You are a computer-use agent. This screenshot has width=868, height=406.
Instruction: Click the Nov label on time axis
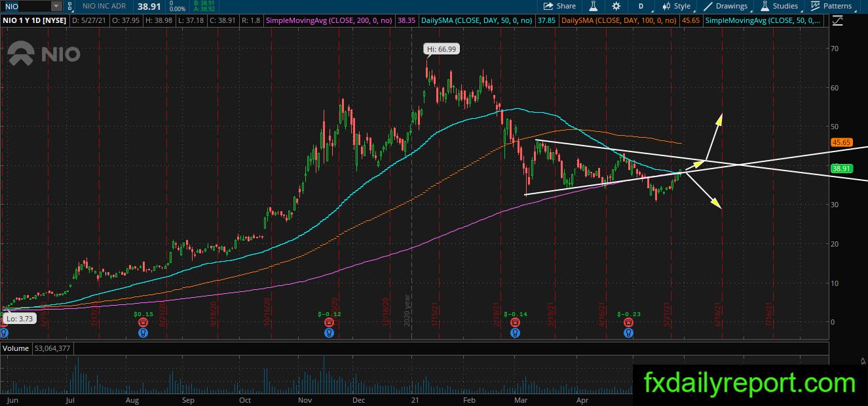(x=304, y=399)
